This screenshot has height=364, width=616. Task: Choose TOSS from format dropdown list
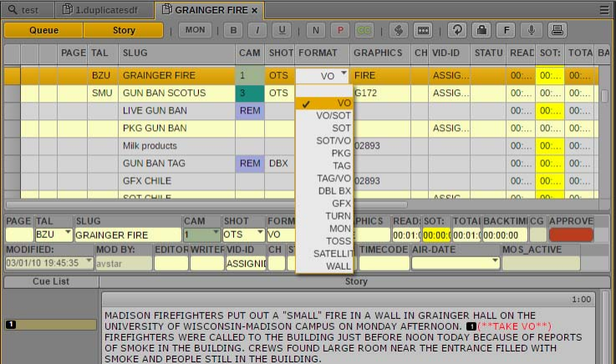324,240
